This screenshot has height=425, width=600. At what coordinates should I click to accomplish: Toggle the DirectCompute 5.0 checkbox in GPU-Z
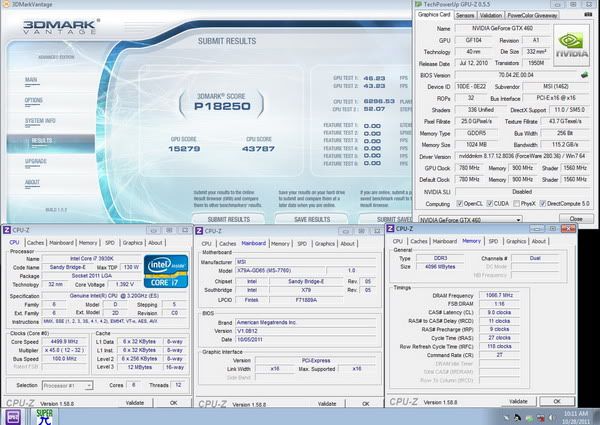tap(542, 204)
